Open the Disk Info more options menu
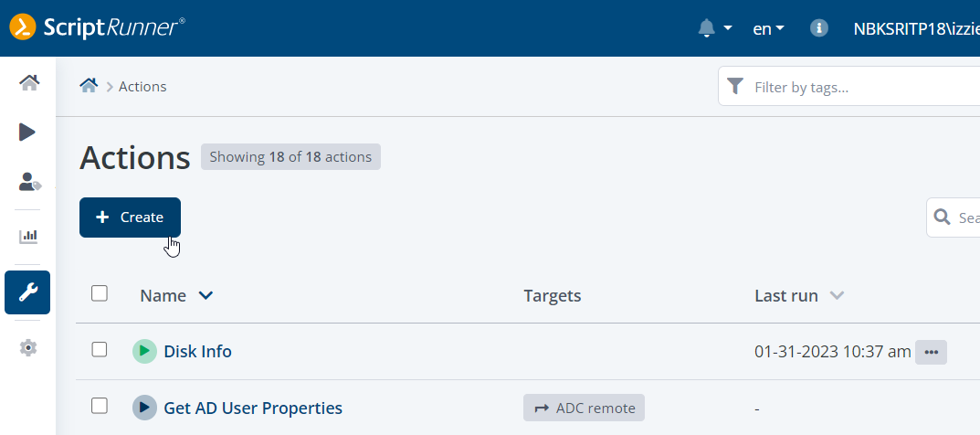Viewport: 980px width, 435px height. (x=931, y=352)
